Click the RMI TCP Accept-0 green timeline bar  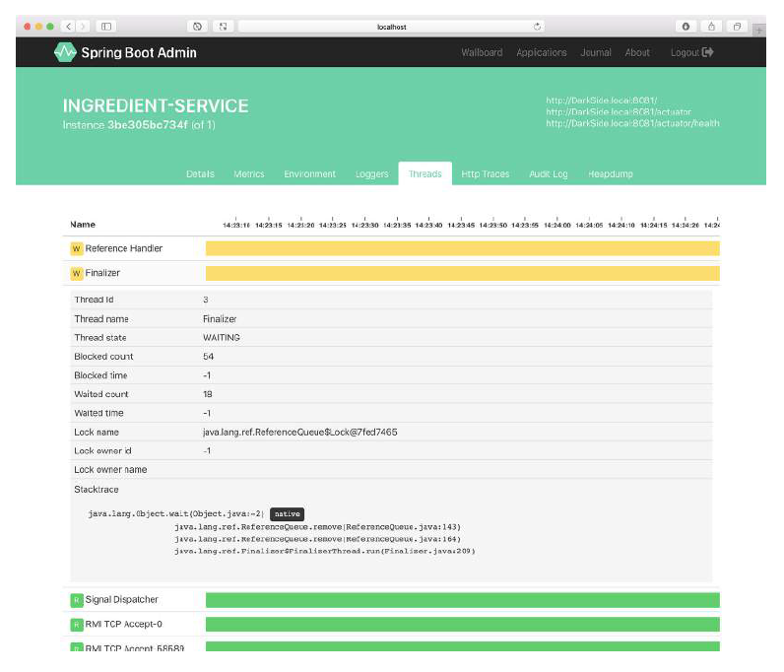coord(463,625)
